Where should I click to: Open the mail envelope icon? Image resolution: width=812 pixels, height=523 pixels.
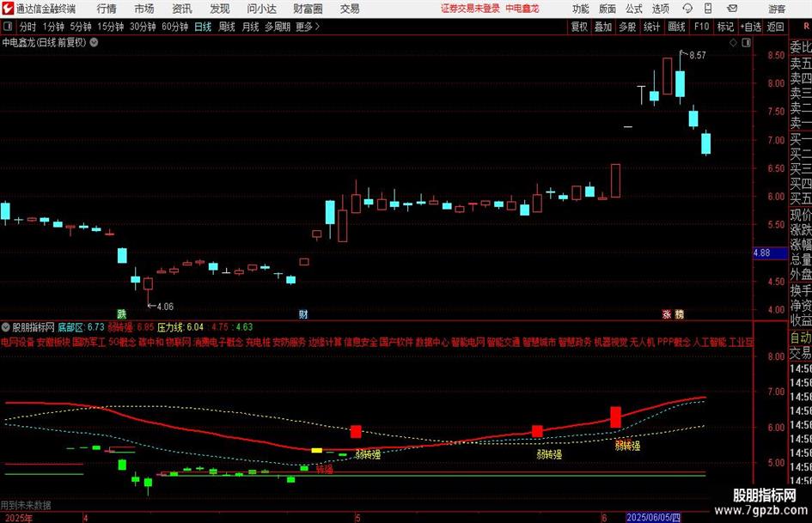coord(732,9)
